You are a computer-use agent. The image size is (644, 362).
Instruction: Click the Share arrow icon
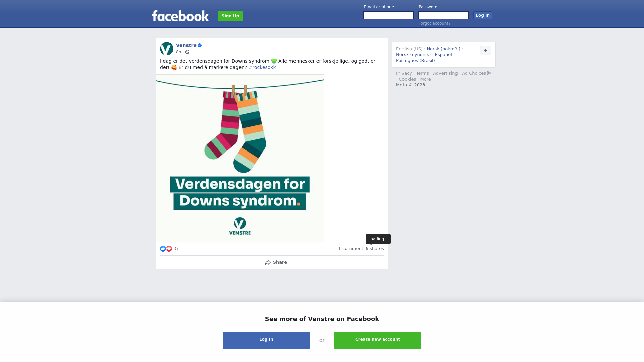click(x=268, y=262)
